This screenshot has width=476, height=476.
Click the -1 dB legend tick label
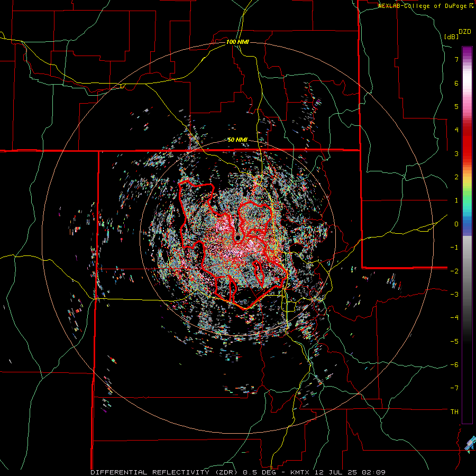point(454,248)
